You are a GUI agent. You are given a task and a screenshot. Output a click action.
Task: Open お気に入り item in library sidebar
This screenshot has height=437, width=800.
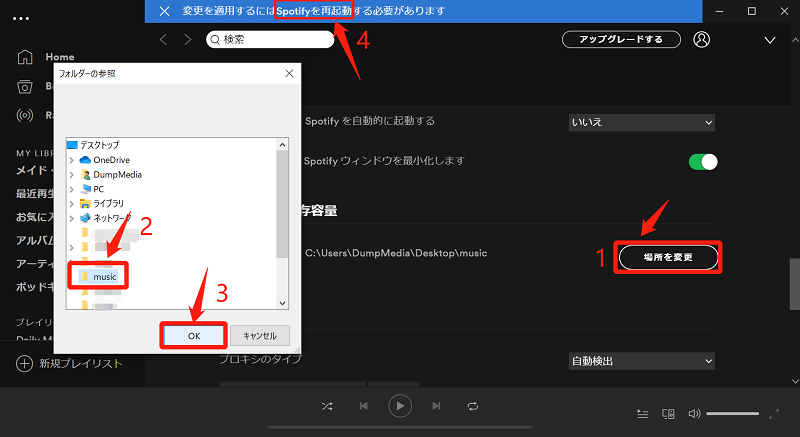pyautogui.click(x=35, y=217)
